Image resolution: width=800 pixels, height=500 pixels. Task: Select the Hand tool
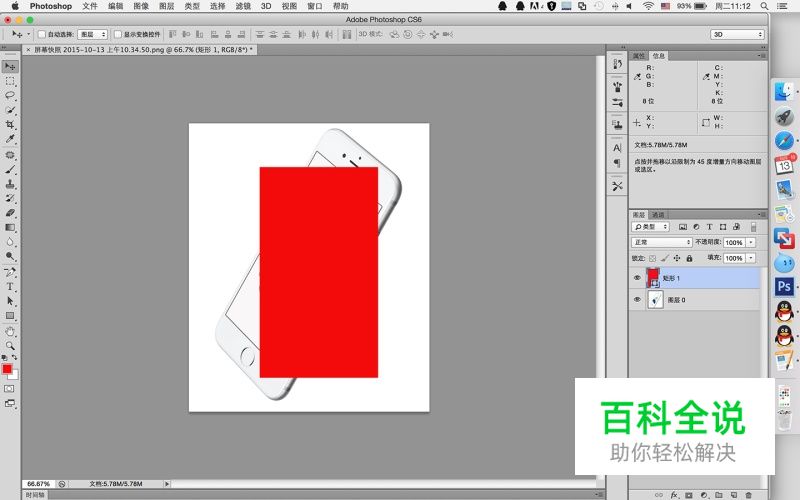coord(10,332)
